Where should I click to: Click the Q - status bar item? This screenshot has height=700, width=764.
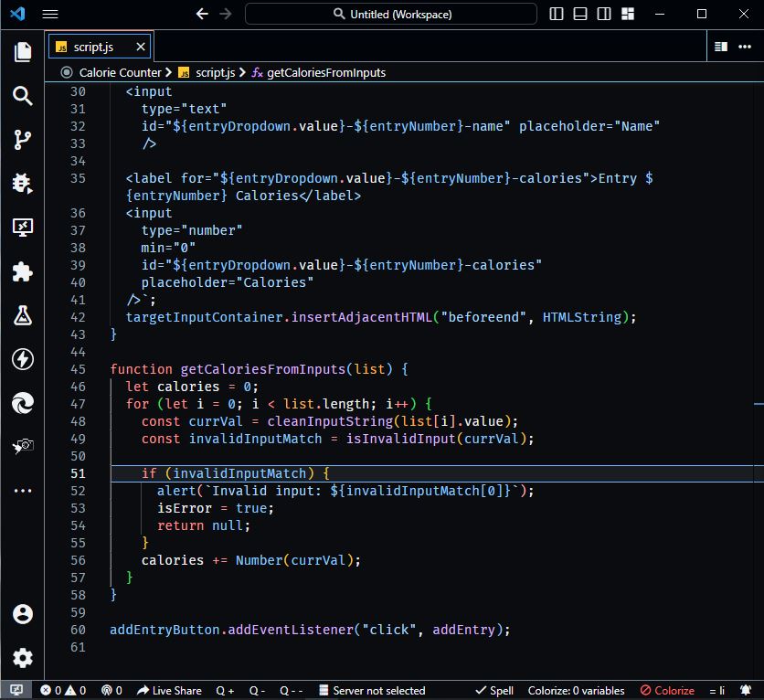point(258,690)
